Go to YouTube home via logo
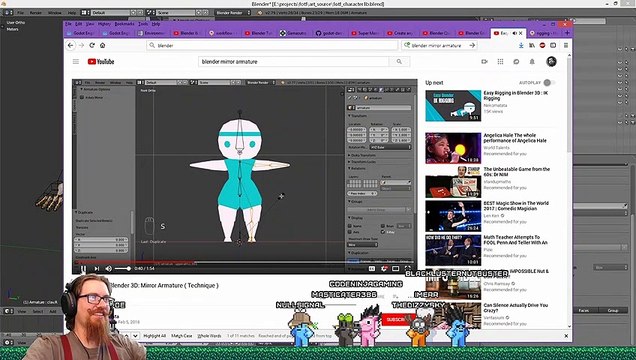Image resolution: width=636 pixels, height=360 pixels. pos(101,62)
